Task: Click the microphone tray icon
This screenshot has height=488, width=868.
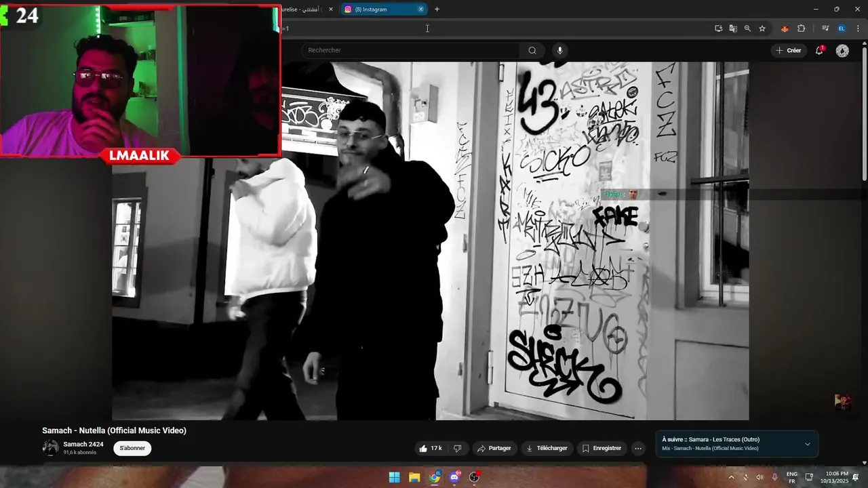Action: point(774,477)
